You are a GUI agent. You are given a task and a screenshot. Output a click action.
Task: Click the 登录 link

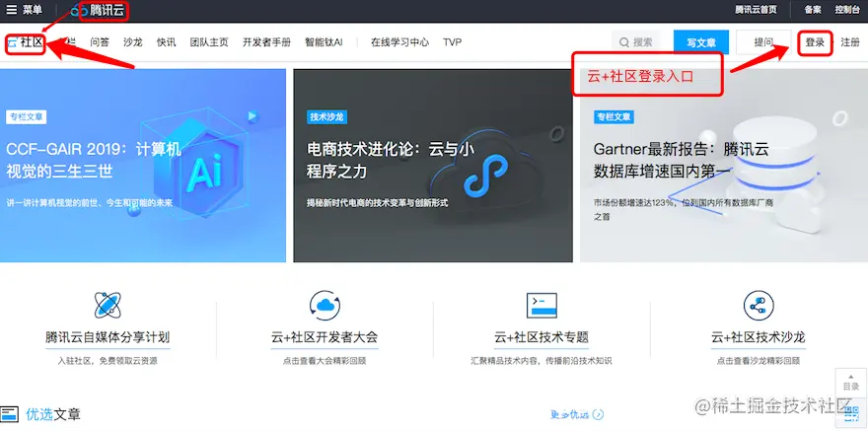coord(815,42)
